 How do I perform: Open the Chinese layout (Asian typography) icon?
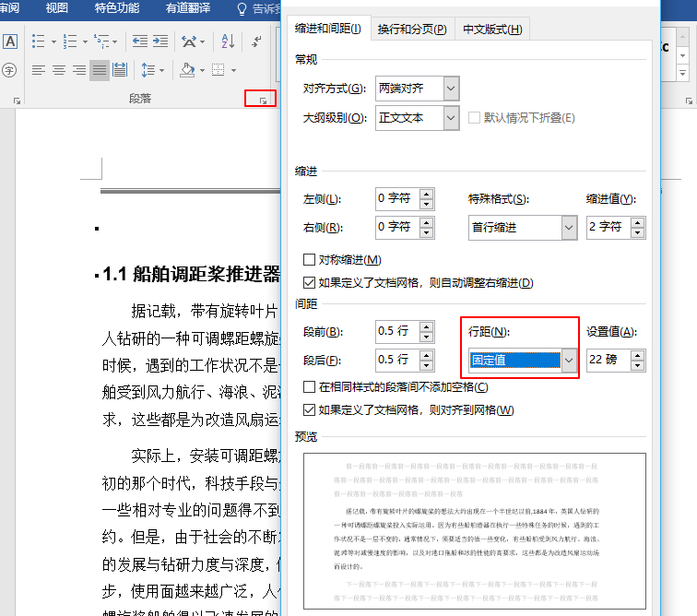point(189,41)
